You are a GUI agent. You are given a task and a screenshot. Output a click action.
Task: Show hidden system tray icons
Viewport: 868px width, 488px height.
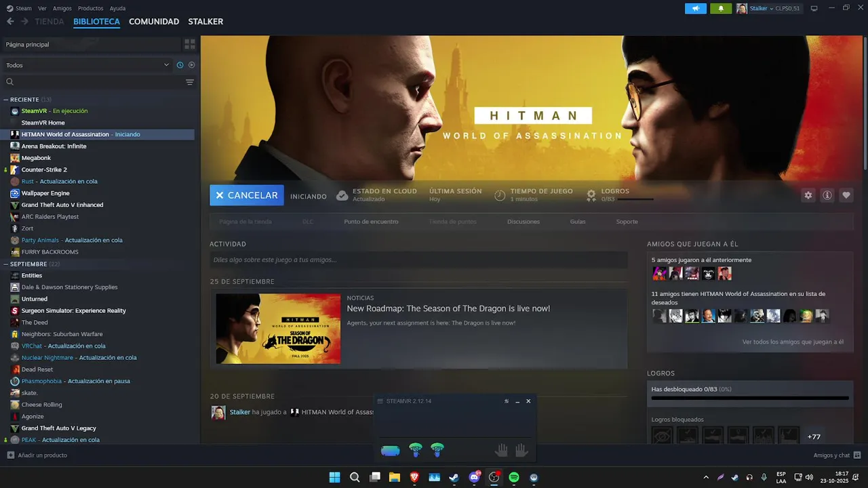(x=706, y=477)
